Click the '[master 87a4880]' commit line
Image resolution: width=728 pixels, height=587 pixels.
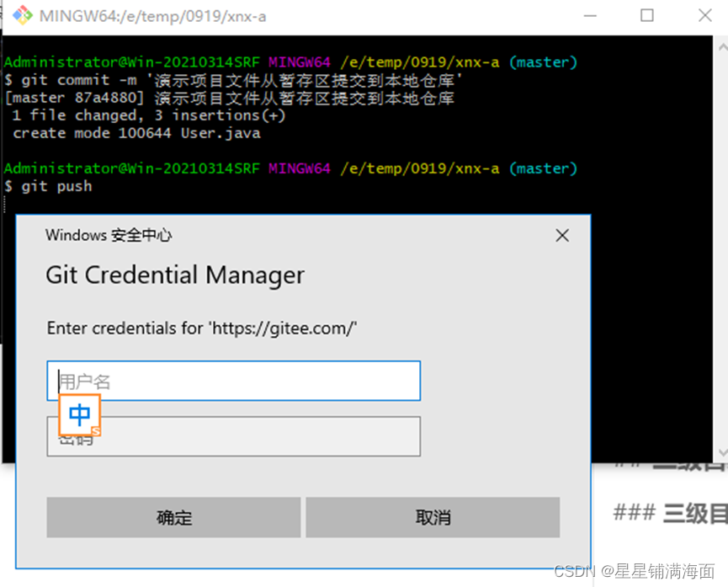tap(230, 98)
